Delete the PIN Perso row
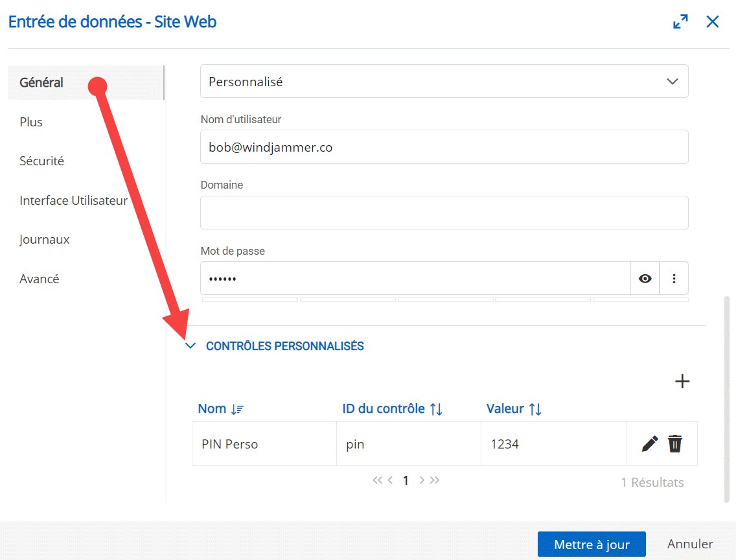 pyautogui.click(x=675, y=444)
